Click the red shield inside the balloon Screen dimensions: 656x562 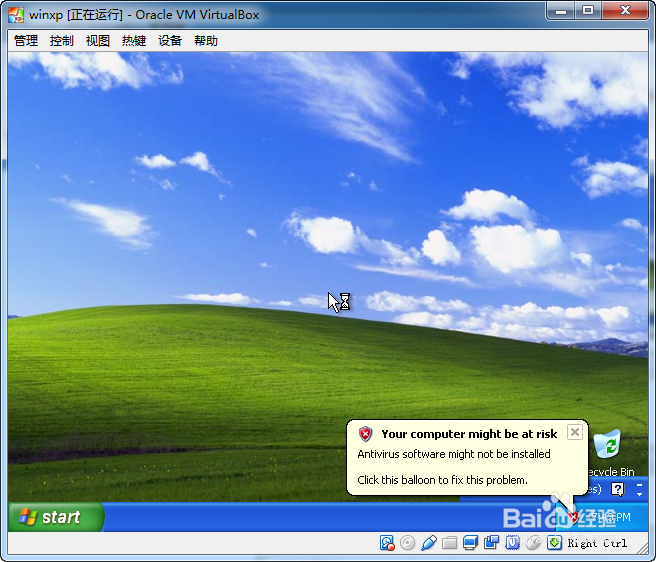coord(365,434)
